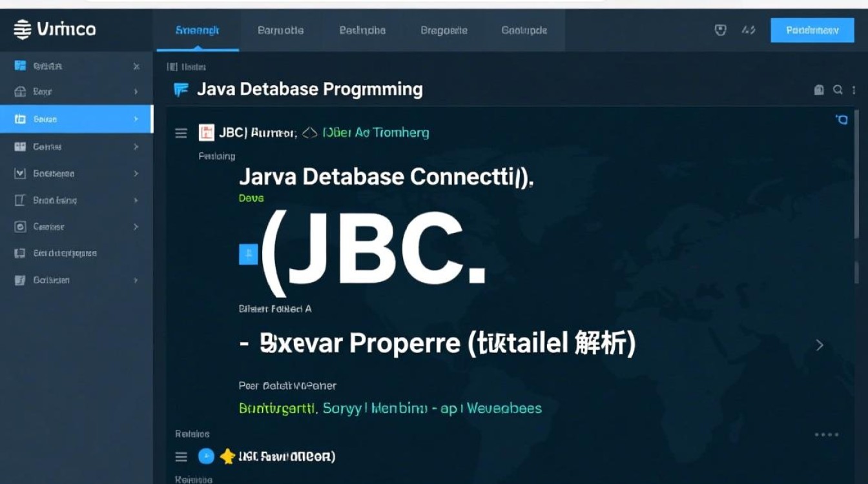The image size is (868, 484).
Task: Select the last top navigation tab
Action: coord(523,30)
